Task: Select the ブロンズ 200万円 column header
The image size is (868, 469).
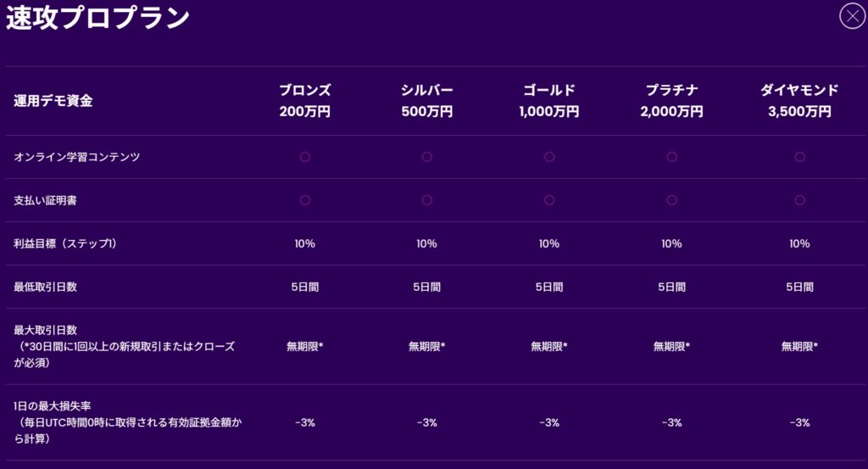Action: coord(305,100)
